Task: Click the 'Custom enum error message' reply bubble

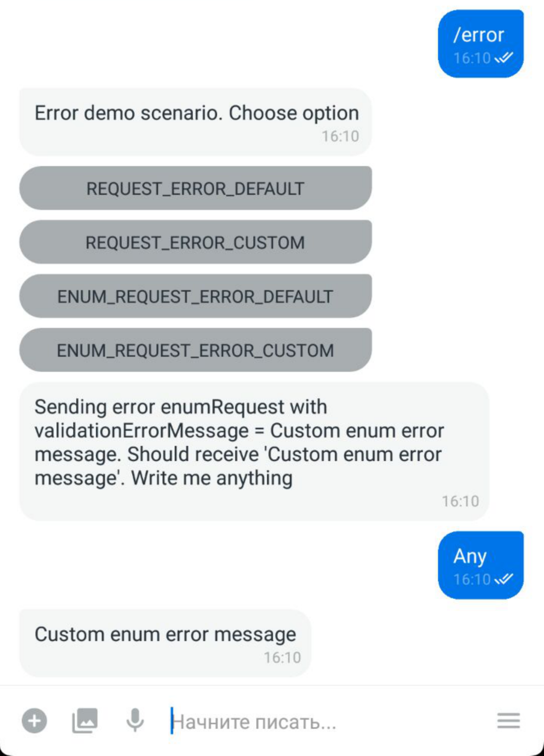Action: [x=165, y=643]
